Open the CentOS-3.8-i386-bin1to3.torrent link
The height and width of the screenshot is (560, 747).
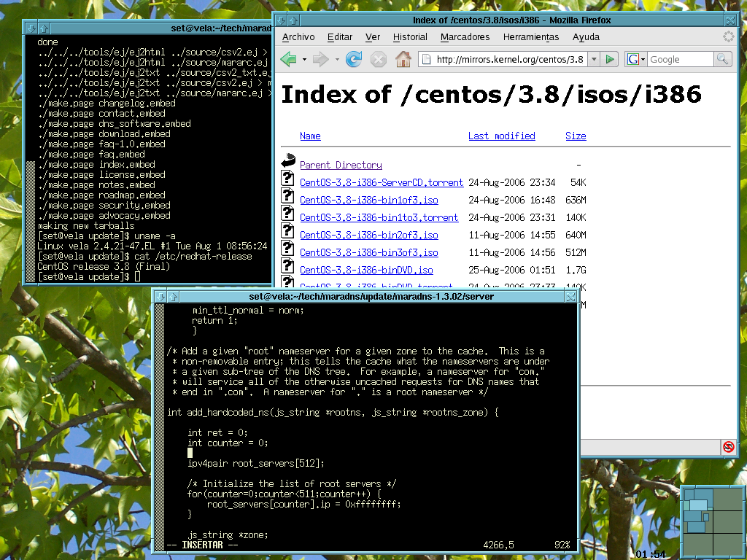379,217
